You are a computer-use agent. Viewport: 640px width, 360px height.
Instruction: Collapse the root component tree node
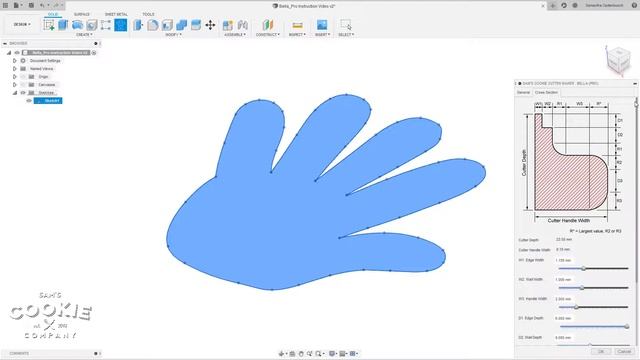pyautogui.click(x=9, y=53)
